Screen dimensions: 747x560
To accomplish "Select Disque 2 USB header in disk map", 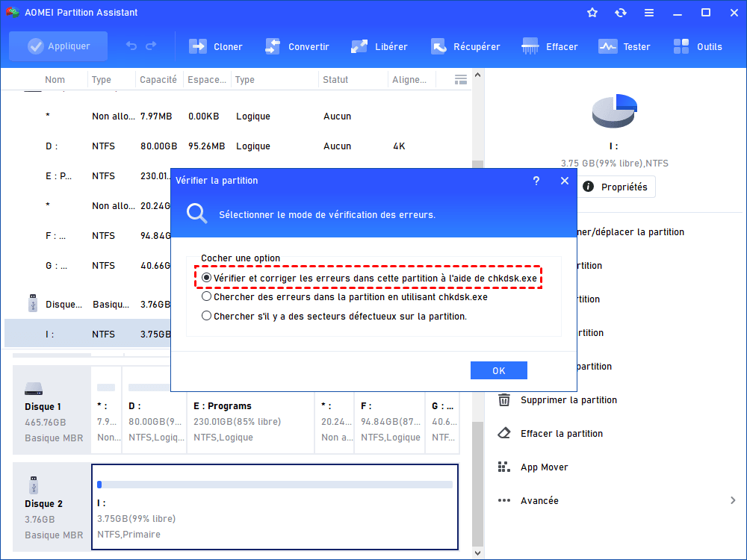I will pyautogui.click(x=52, y=507).
